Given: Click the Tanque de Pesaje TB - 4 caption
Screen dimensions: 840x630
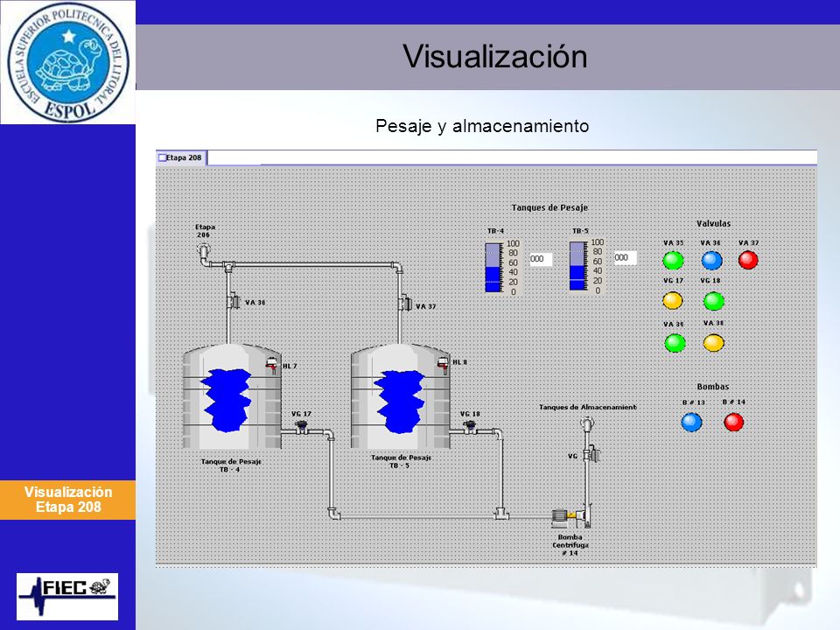Looking at the screenshot, I should (x=231, y=465).
